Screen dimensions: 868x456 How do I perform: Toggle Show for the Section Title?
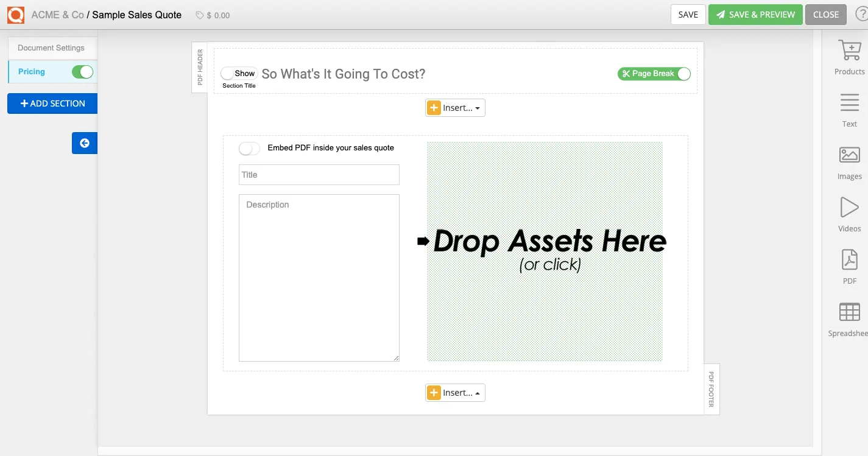[239, 73]
